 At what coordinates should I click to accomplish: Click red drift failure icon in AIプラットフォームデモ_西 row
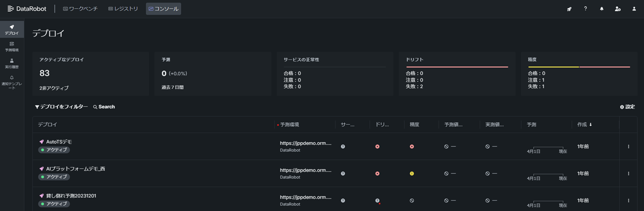[x=377, y=174]
